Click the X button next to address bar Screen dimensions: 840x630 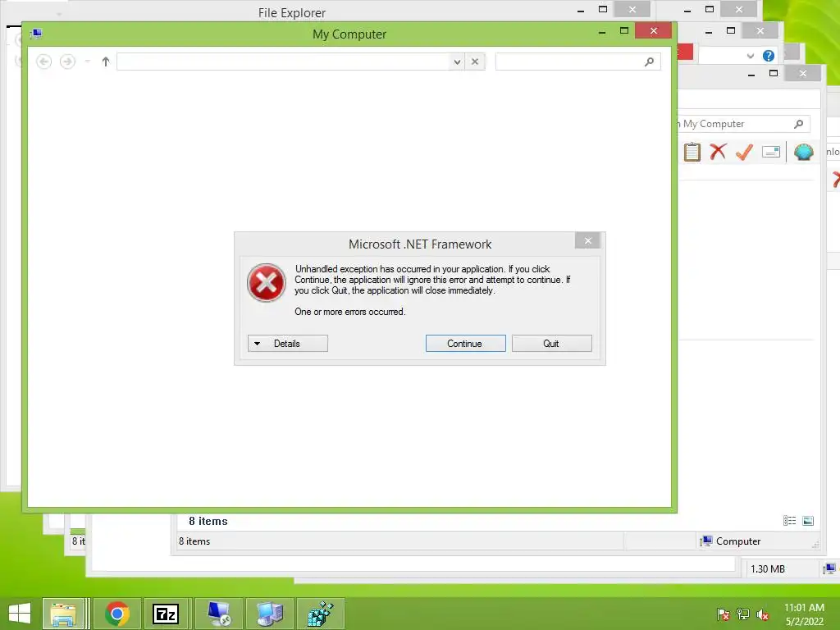[x=475, y=62]
